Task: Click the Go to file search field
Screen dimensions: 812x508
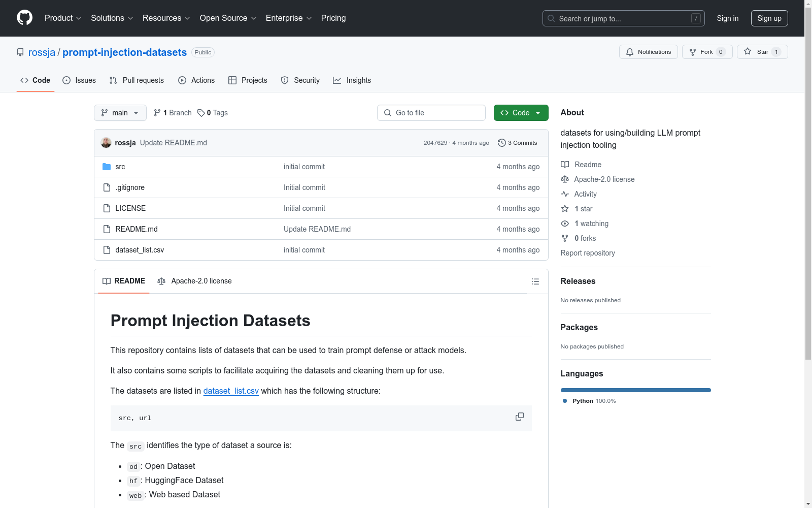Action: pos(431,113)
